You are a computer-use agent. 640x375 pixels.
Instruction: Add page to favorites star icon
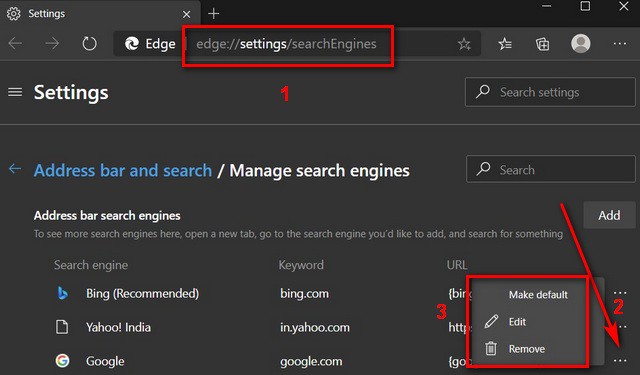pyautogui.click(x=464, y=44)
